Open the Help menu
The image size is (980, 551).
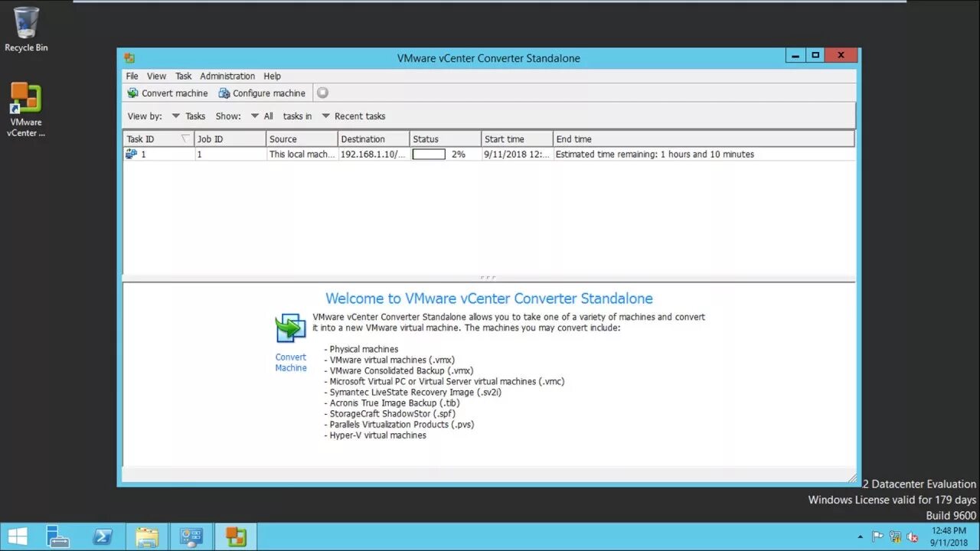(x=272, y=76)
